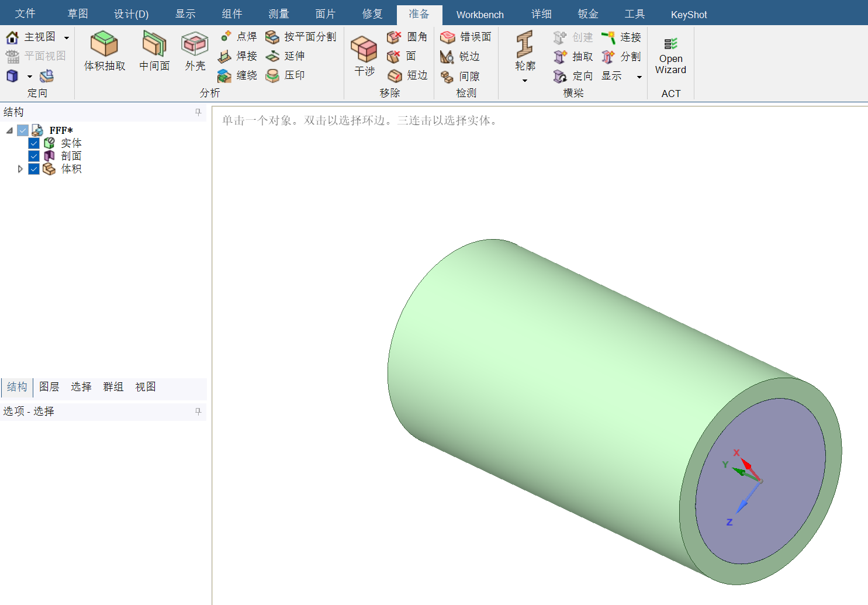
Task: Open the 视图 views panel tab
Action: pos(146,387)
